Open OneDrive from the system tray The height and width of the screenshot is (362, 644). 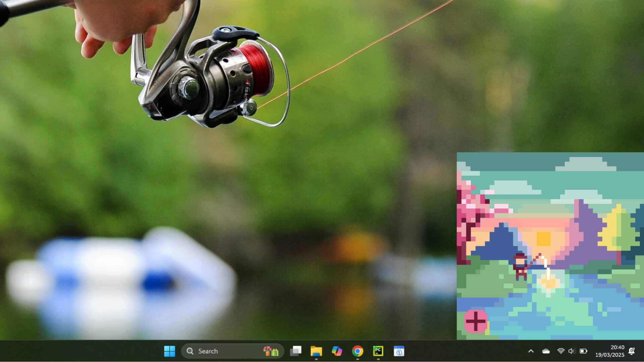[545, 351]
